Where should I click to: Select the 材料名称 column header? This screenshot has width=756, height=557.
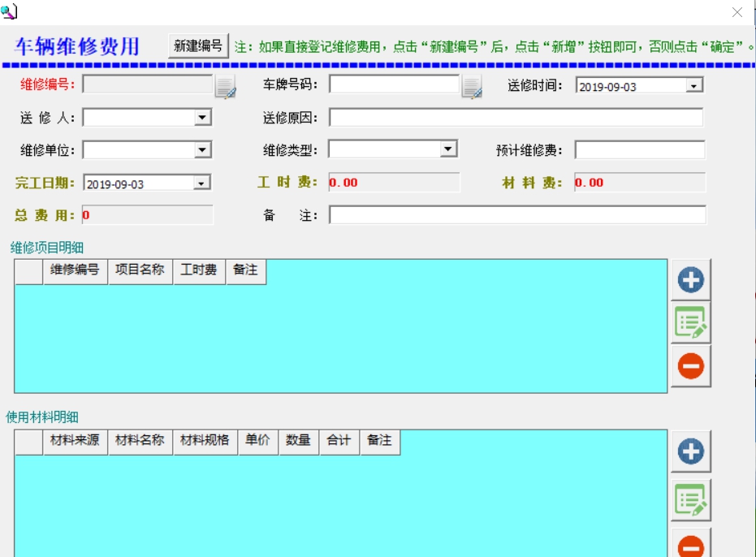click(x=140, y=442)
